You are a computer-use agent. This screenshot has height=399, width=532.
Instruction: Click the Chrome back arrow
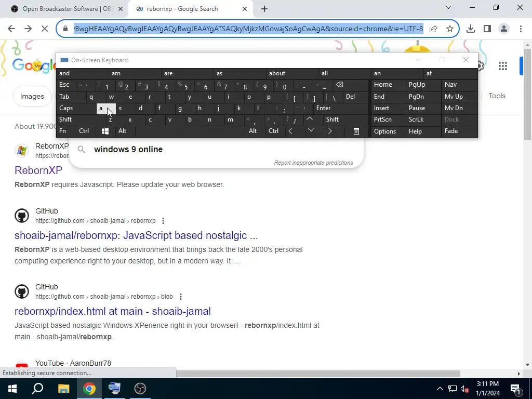pyautogui.click(x=11, y=29)
